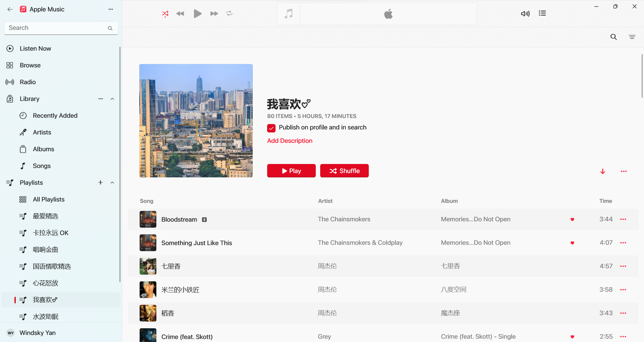Open the 水波助眠 playlist
The image size is (644, 342).
pyautogui.click(x=60, y=317)
